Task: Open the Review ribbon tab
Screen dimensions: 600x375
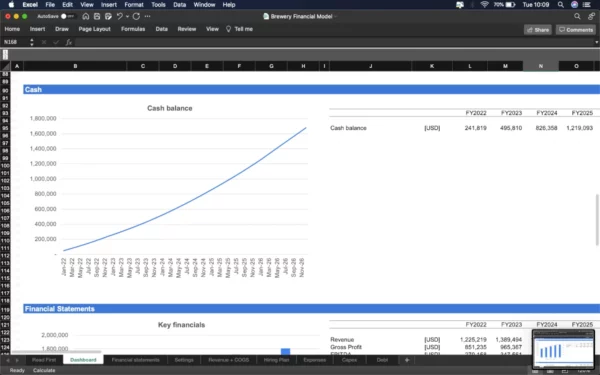Action: tap(187, 29)
